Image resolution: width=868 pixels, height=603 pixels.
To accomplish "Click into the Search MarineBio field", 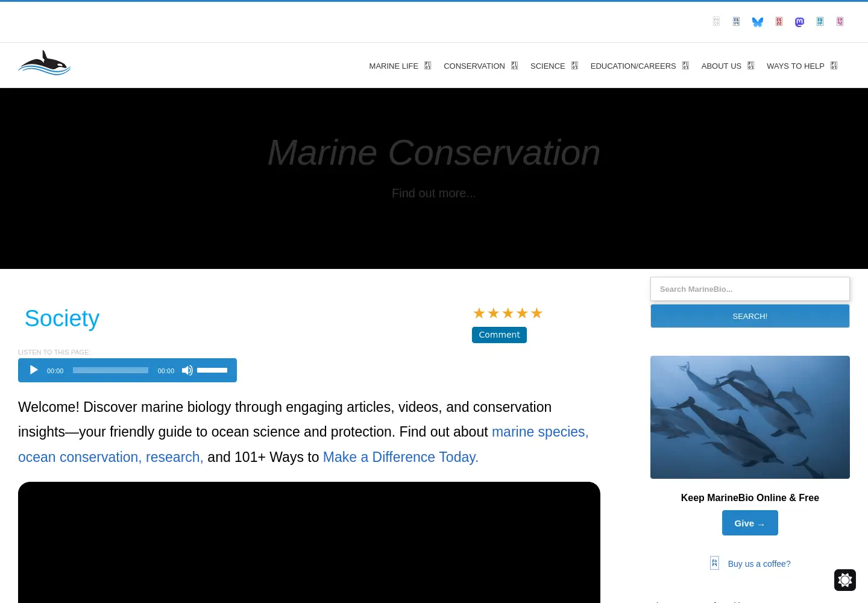I will [750, 289].
